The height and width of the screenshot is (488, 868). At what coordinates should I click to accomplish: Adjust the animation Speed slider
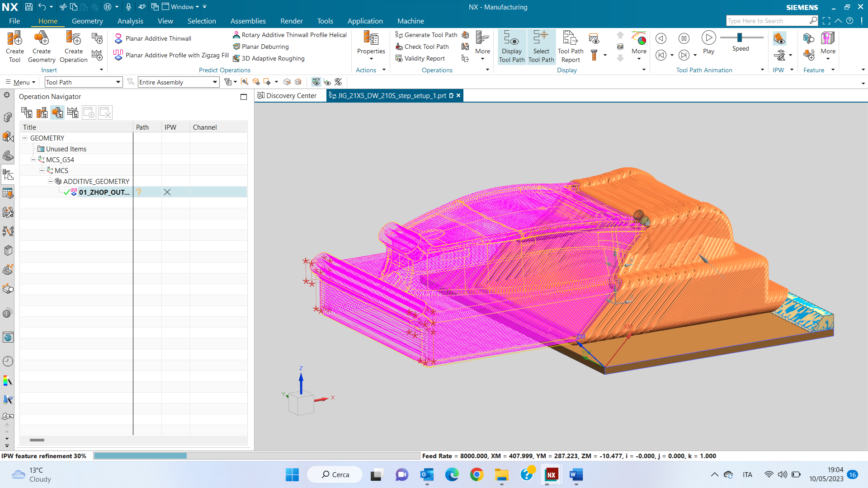click(740, 38)
